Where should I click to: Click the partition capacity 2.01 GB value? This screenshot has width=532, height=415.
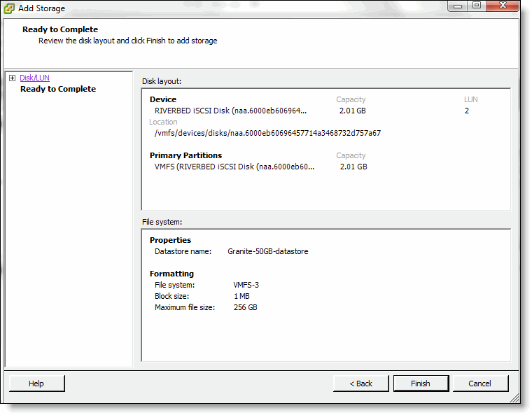pos(353,167)
